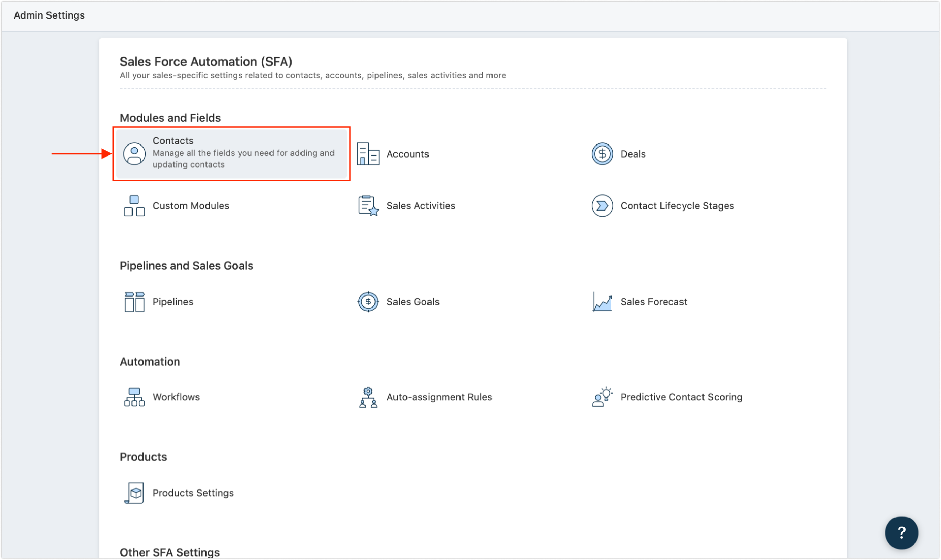Click the Accounts building icon
941x560 pixels.
click(368, 153)
